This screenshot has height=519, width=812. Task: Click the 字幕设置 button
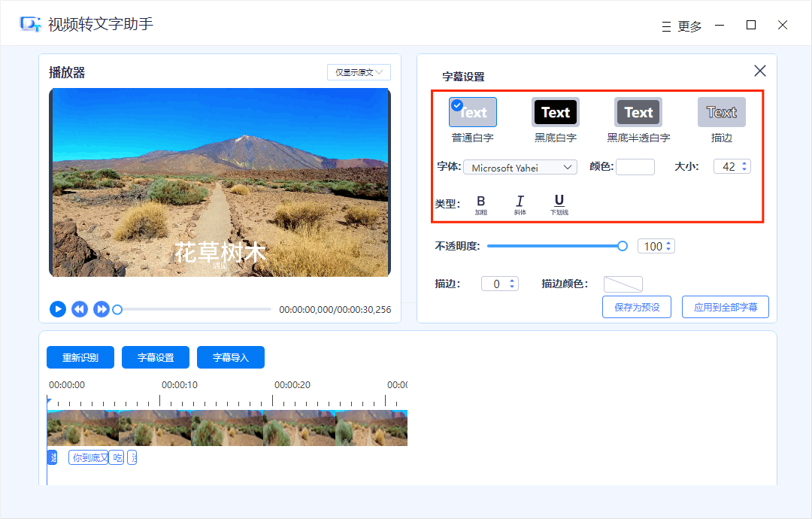(156, 357)
